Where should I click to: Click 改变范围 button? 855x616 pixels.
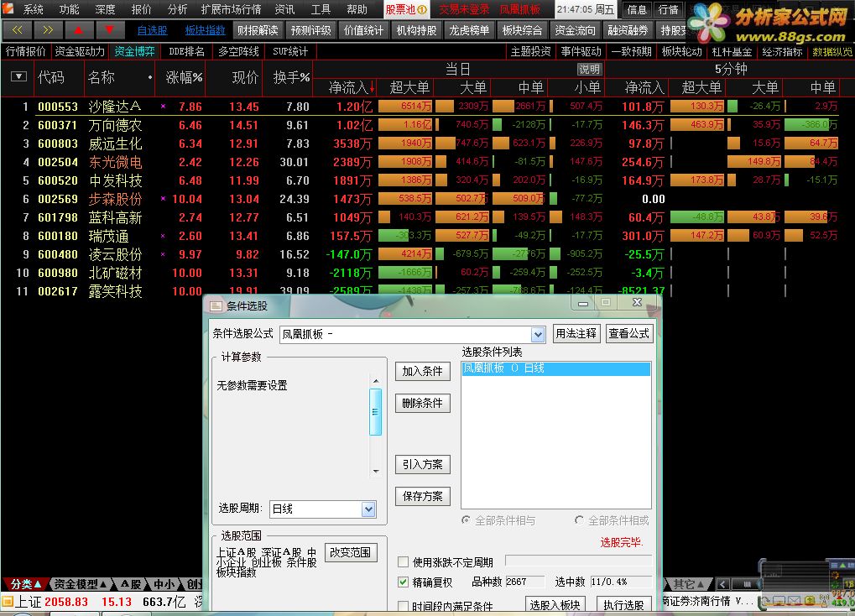click(350, 552)
